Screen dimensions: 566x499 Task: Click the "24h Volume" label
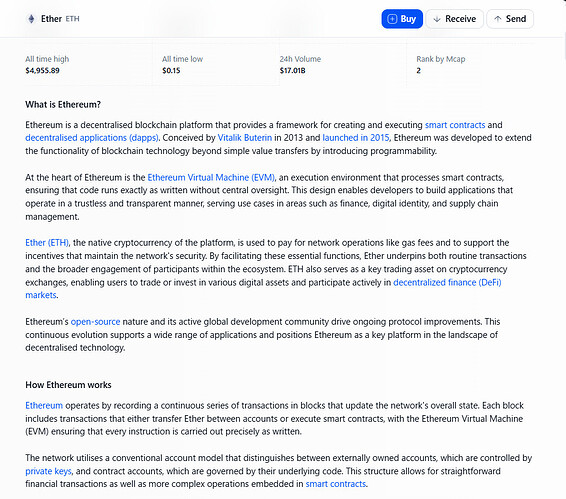300,59
